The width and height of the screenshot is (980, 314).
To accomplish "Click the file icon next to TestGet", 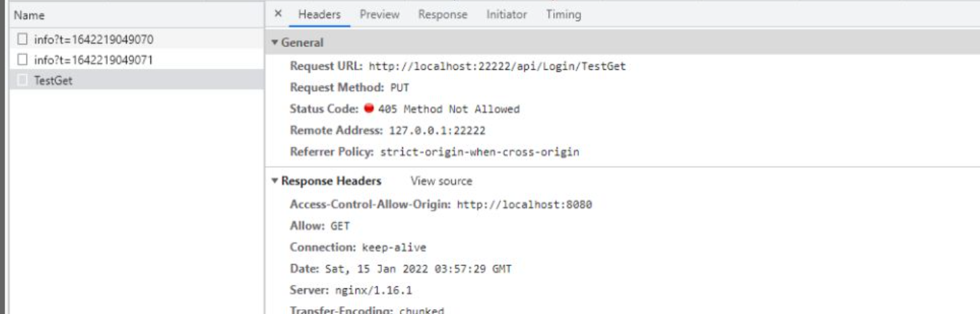I will 22,81.
